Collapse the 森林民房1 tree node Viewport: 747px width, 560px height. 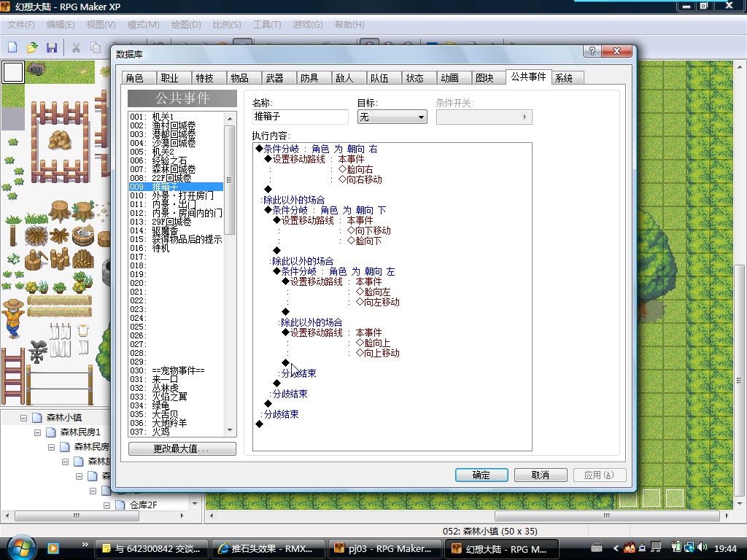tap(38, 432)
